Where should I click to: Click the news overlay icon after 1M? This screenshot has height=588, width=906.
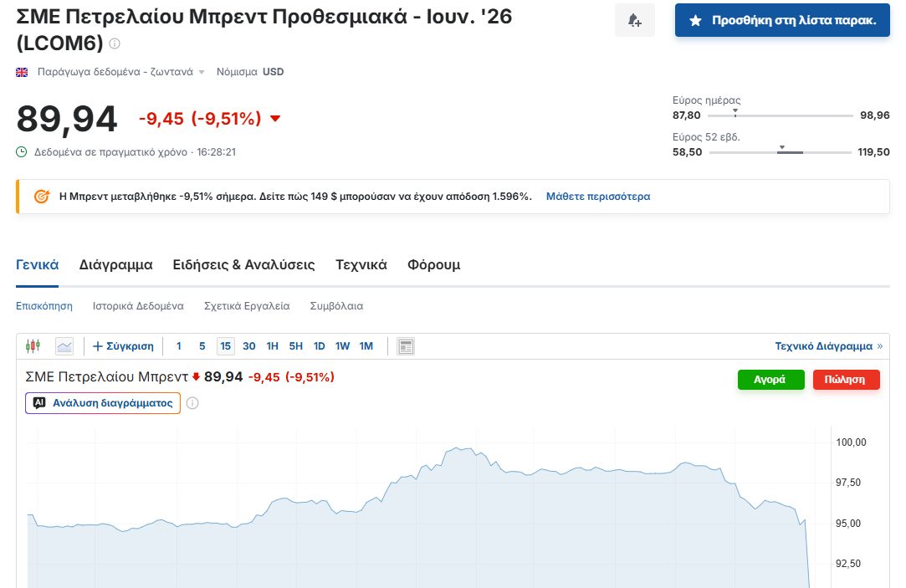tap(406, 346)
